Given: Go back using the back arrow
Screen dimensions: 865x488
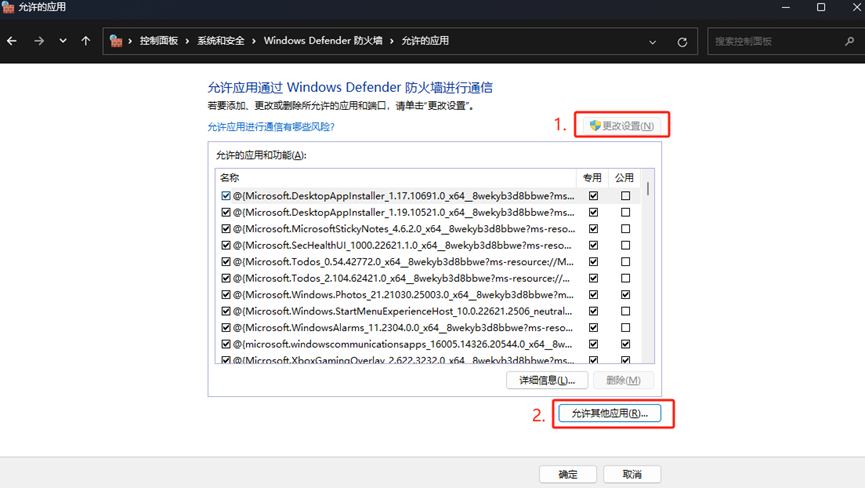Looking at the screenshot, I should tap(12, 41).
